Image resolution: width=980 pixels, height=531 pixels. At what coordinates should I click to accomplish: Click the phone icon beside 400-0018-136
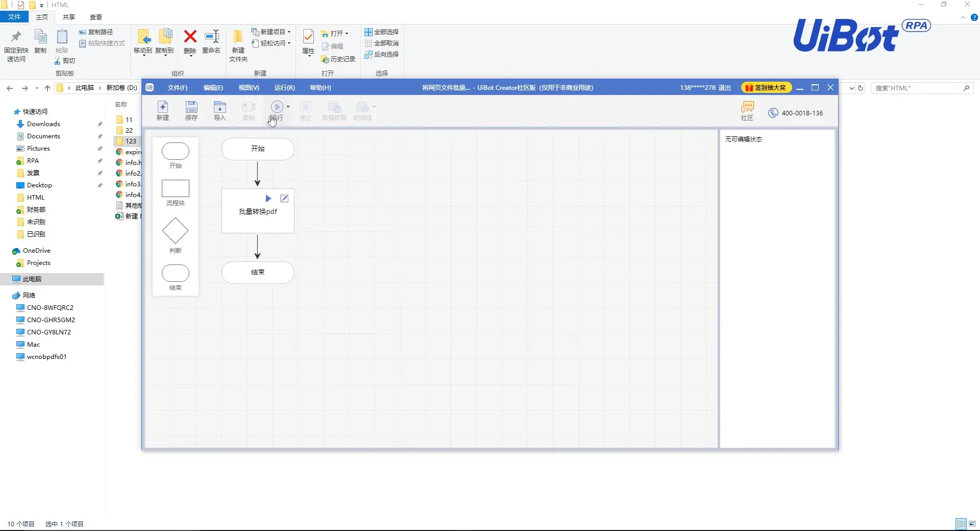click(773, 113)
